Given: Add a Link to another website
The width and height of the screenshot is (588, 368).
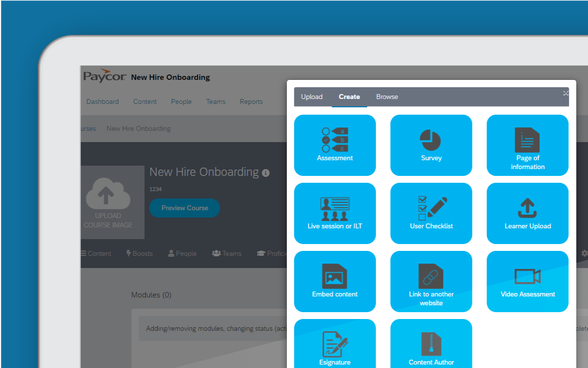Looking at the screenshot, I should [431, 281].
